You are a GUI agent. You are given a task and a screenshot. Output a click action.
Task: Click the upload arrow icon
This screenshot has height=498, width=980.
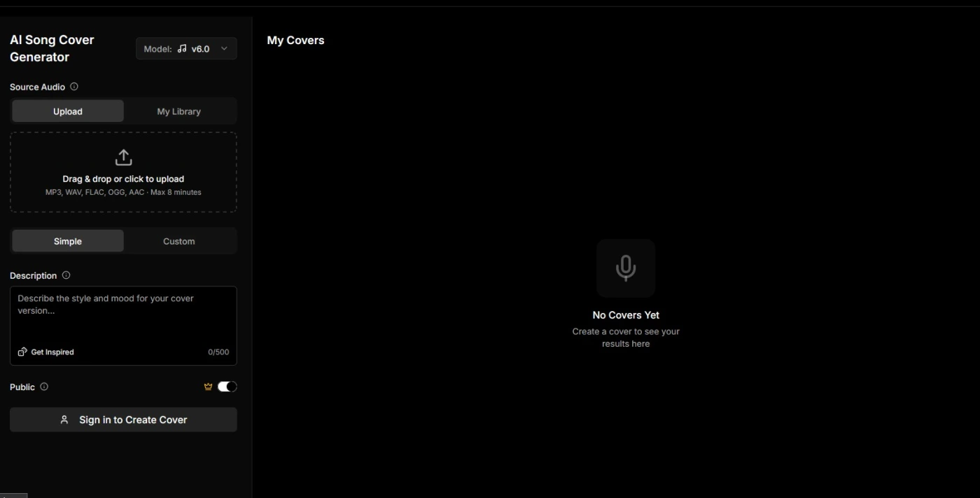pos(123,157)
